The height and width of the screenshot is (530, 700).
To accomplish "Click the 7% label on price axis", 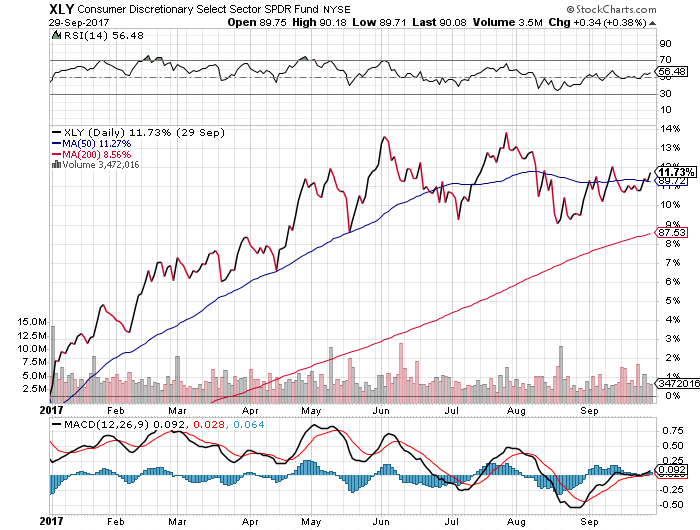I will coord(673,263).
